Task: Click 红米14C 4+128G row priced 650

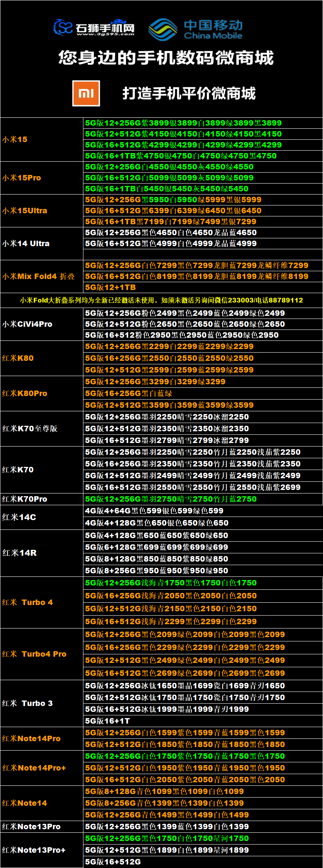Action: [x=203, y=523]
